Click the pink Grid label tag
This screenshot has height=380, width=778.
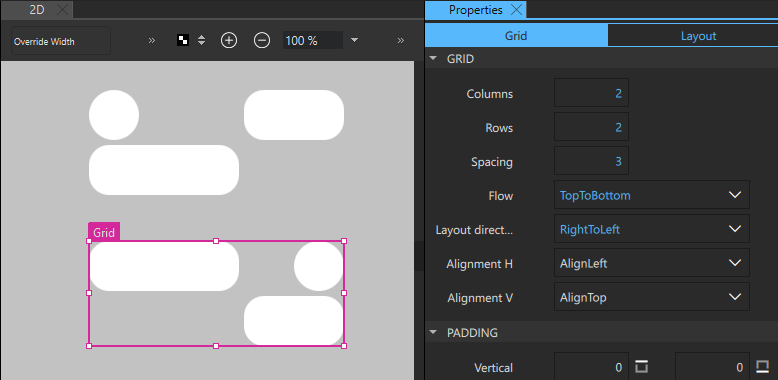[x=104, y=232]
